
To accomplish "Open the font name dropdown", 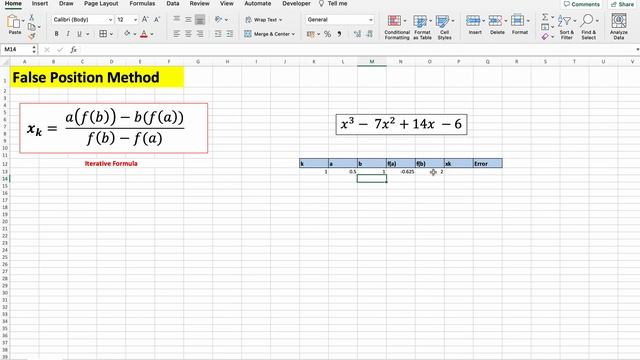I will 110,20.
